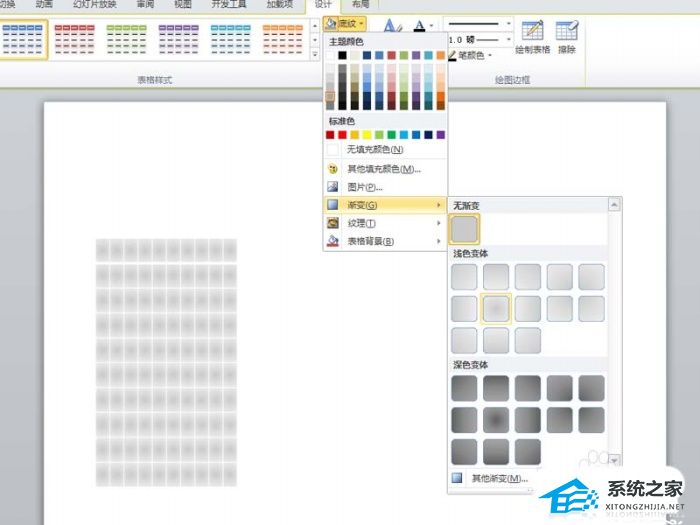Apply the orange table style thumbnail
This screenshot has height=525, width=700.
tap(283, 39)
